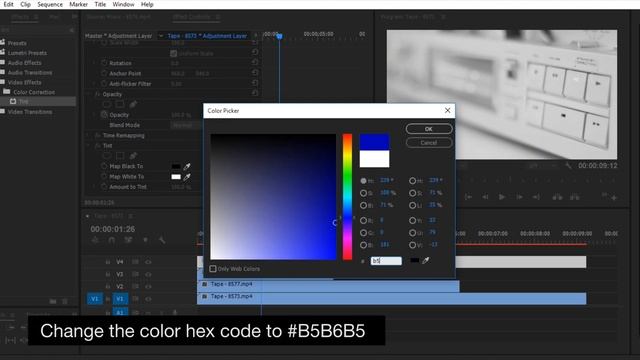Open the Title menu

(x=100, y=4)
